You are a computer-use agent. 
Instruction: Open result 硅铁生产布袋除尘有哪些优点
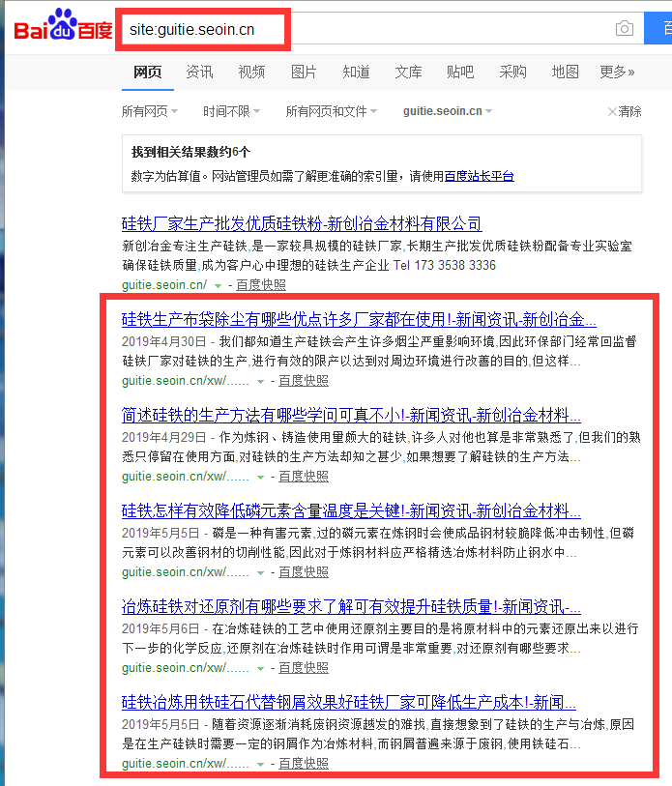(359, 319)
